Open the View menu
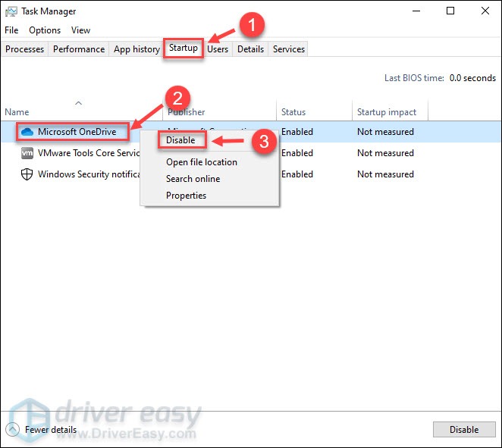 pyautogui.click(x=80, y=30)
